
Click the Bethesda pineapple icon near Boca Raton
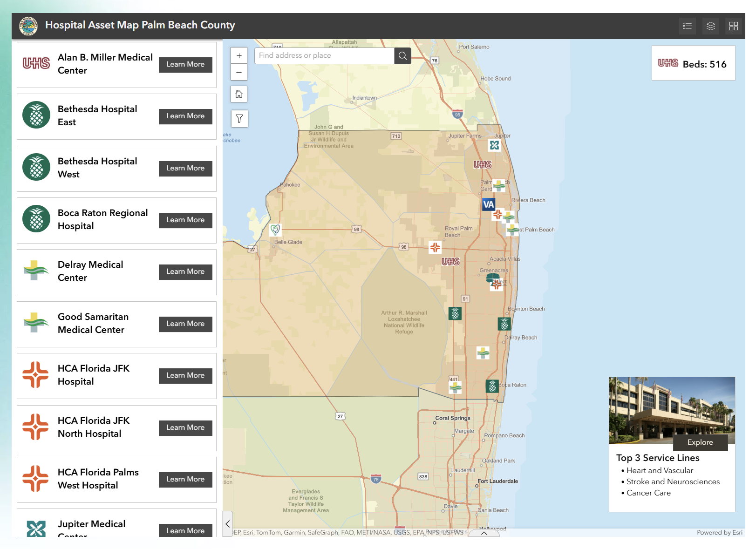click(x=492, y=386)
